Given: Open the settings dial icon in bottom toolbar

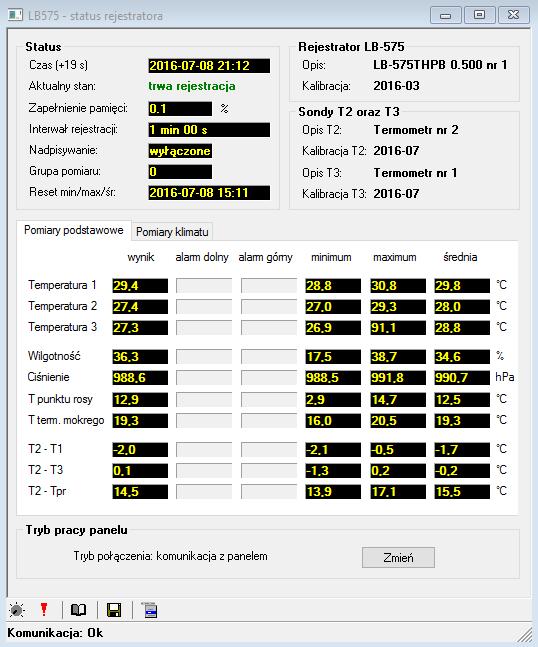Looking at the screenshot, I should coord(17,610).
